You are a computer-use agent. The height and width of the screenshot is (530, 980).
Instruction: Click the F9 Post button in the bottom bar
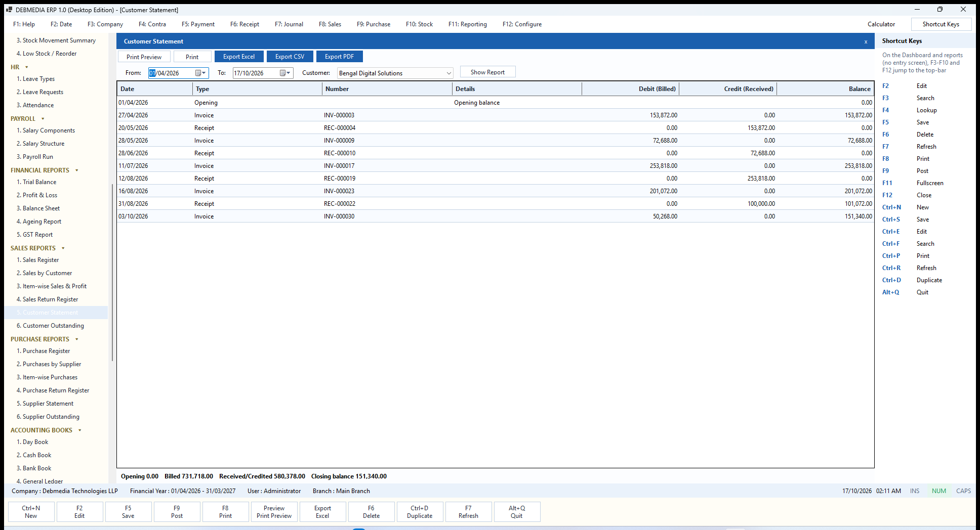tap(177, 512)
